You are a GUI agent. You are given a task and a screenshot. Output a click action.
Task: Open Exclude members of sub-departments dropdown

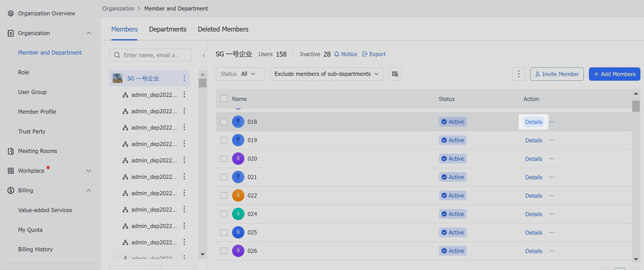(327, 74)
